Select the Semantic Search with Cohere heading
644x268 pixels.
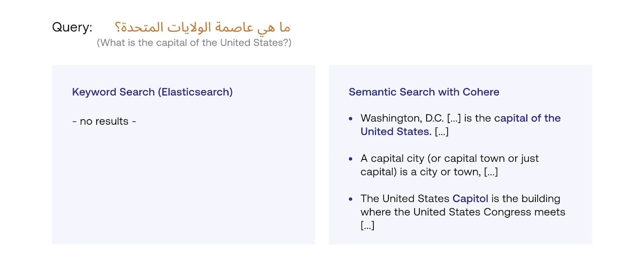pyautogui.click(x=424, y=92)
